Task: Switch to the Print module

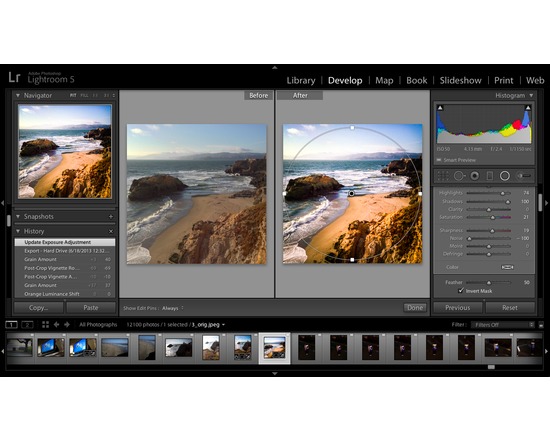Action: click(503, 81)
